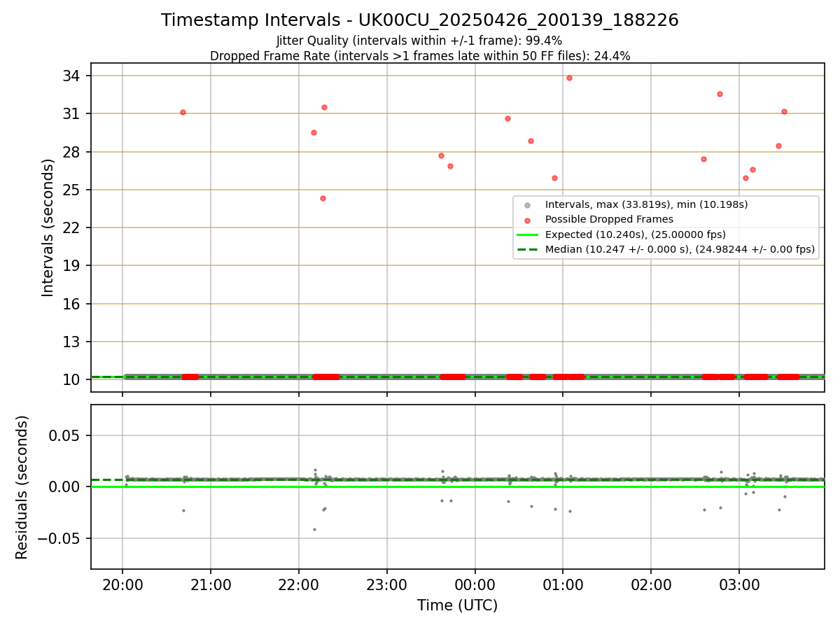Click the 'Jitter Quality' 99.4% subtitle line
Viewport: 840px width, 630px height.
419,41
